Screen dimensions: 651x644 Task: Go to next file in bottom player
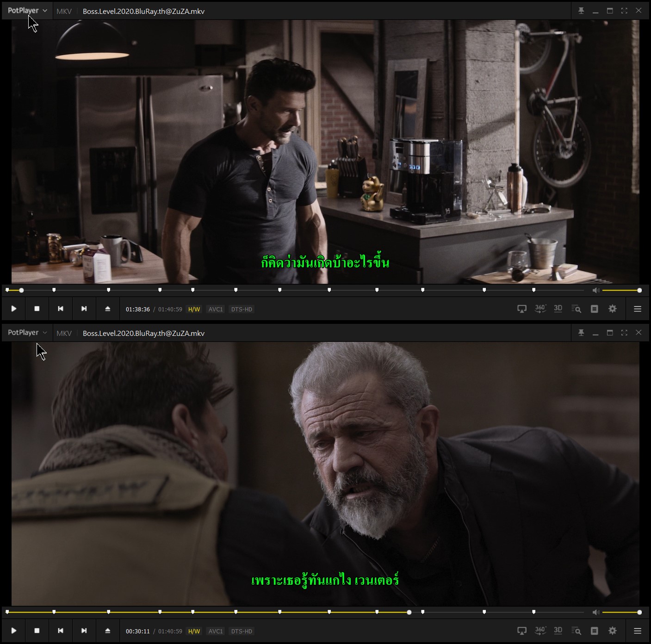coord(84,631)
